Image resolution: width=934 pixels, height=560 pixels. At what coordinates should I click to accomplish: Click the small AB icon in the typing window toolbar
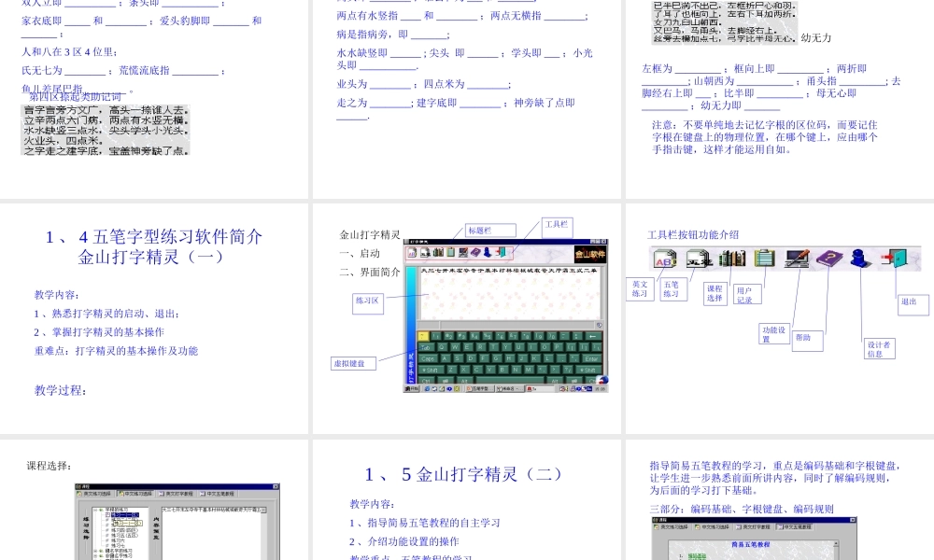pos(412,252)
